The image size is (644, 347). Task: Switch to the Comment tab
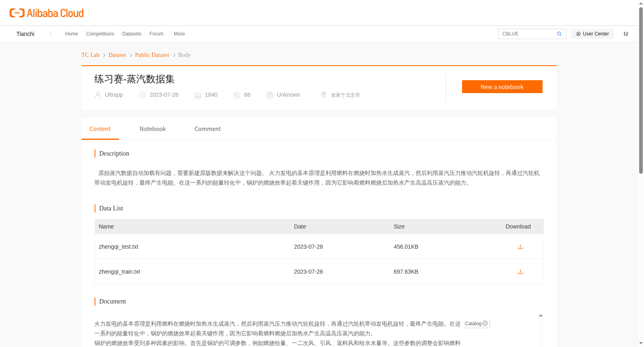208,129
